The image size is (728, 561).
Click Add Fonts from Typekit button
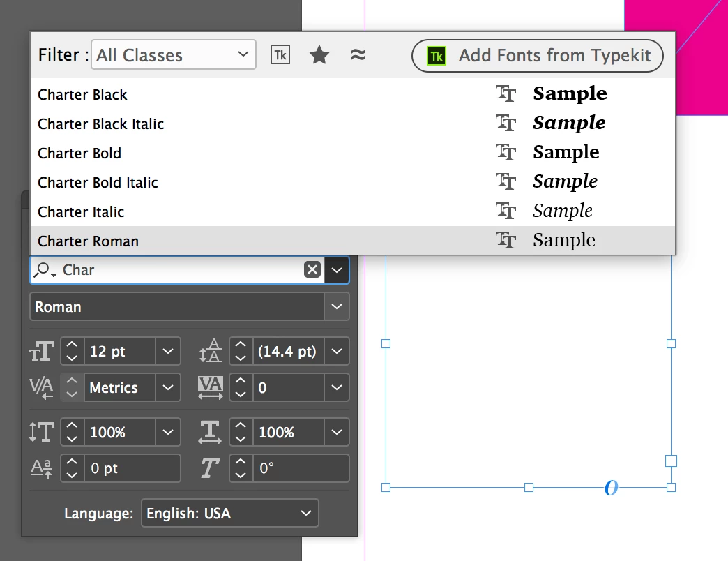[537, 56]
